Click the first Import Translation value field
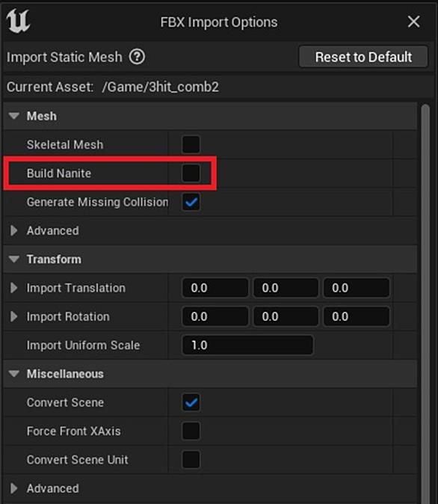This screenshot has width=438, height=504. (x=215, y=288)
